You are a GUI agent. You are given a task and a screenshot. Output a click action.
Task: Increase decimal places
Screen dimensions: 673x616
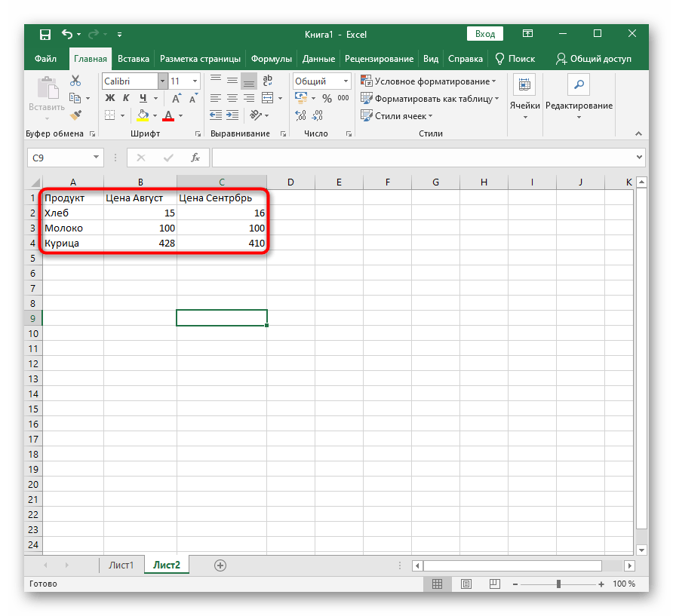300,115
